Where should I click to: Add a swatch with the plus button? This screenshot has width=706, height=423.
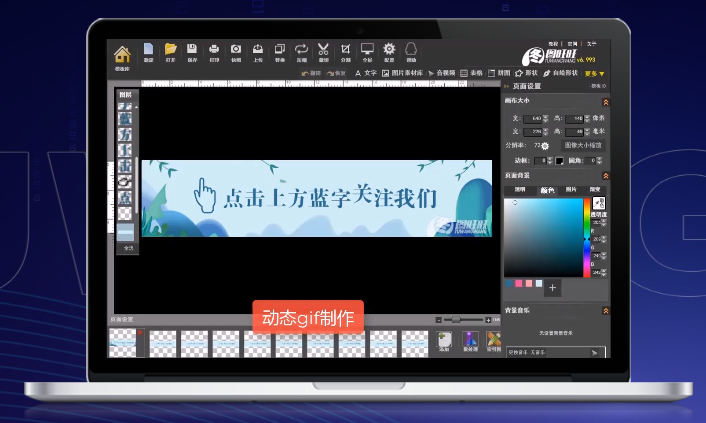point(552,288)
